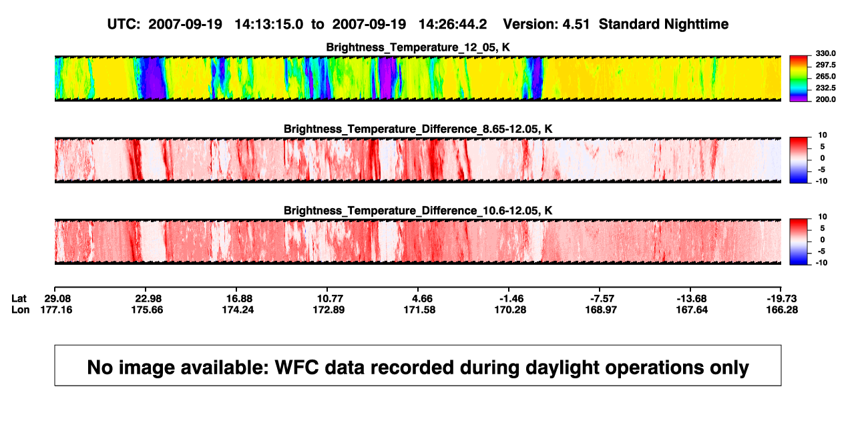
Task: Click the 10 label on the 10.6-12.05 color bar
Action: coord(823,217)
